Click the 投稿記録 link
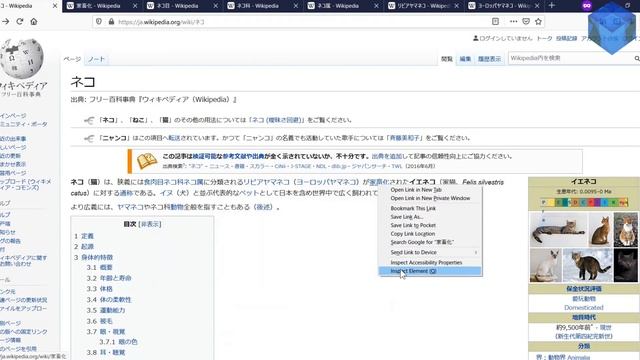The width and height of the screenshot is (640, 360). [x=567, y=38]
